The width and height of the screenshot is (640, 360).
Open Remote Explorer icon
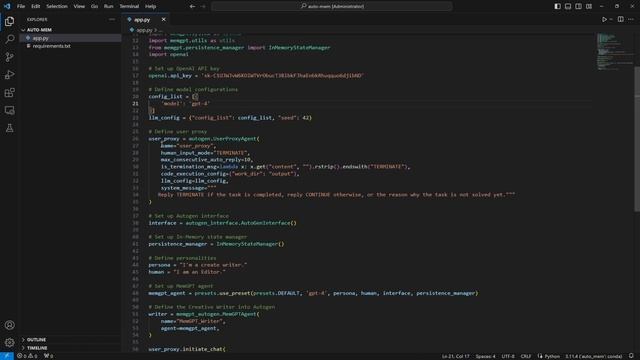(9, 111)
